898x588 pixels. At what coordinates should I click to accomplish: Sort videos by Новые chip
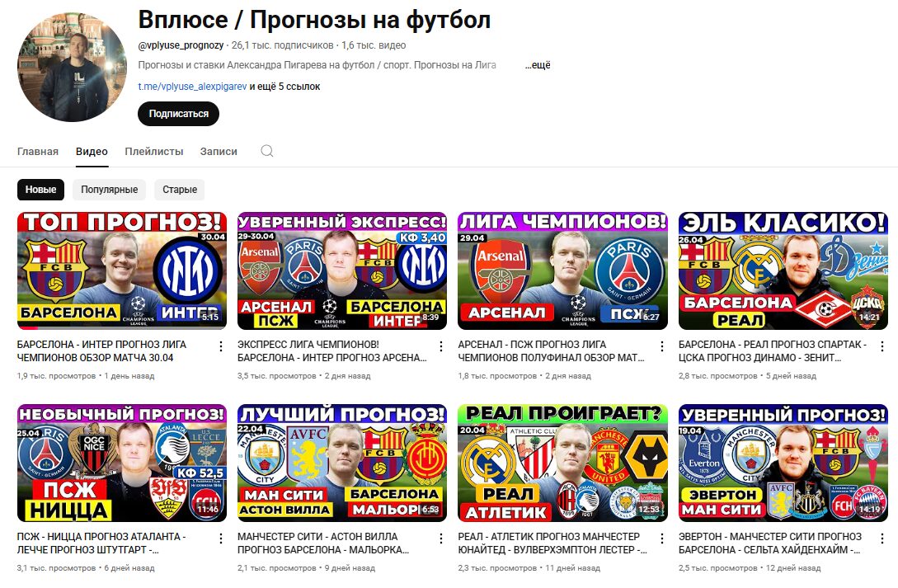pyautogui.click(x=40, y=190)
